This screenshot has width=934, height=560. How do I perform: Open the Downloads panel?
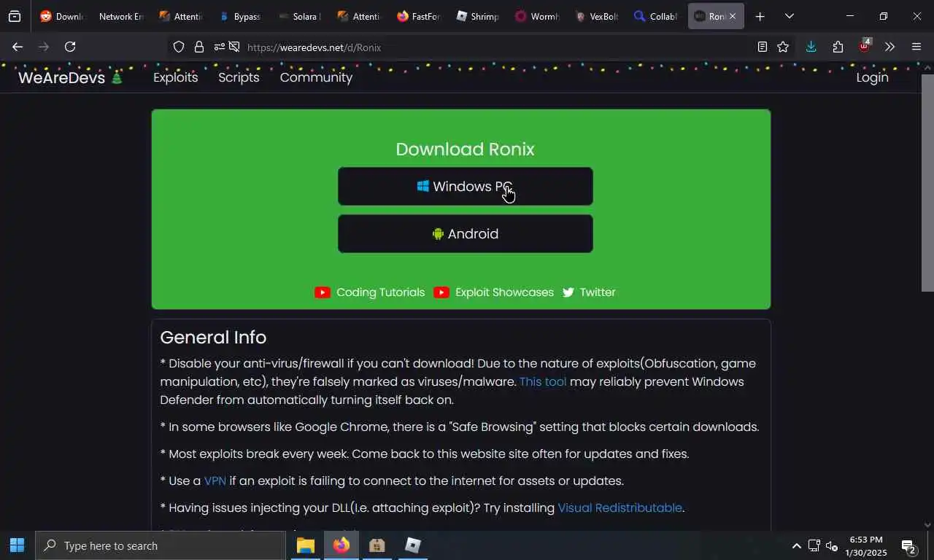(811, 47)
